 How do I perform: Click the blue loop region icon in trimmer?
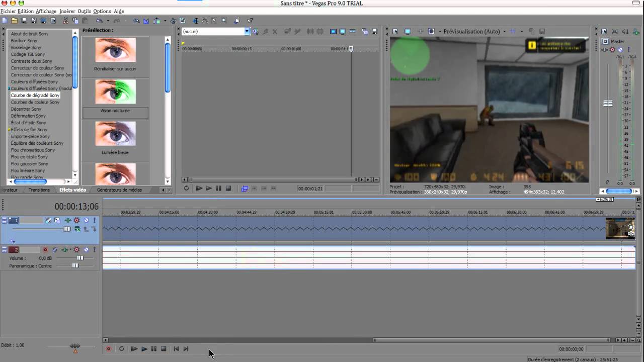click(x=245, y=188)
